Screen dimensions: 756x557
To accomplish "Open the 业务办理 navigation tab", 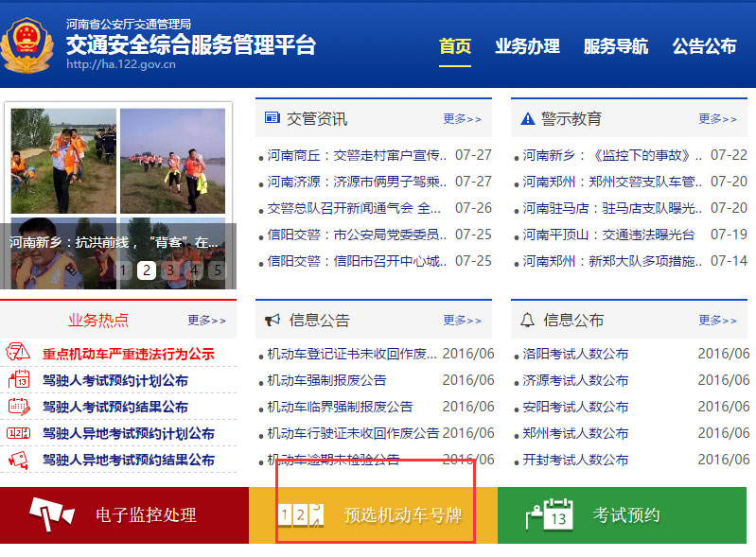I will click(x=527, y=46).
